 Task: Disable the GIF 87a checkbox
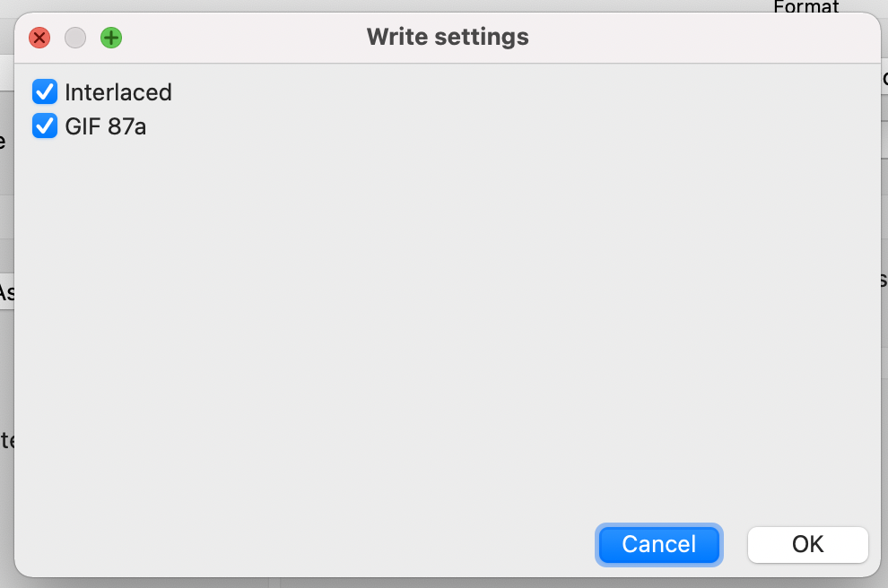45,126
